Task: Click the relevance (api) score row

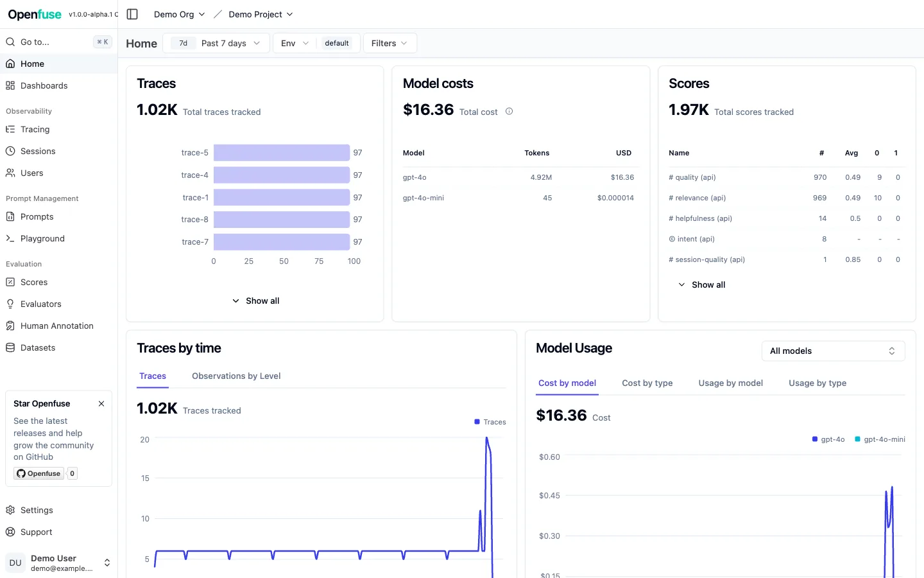Action: [x=787, y=198]
